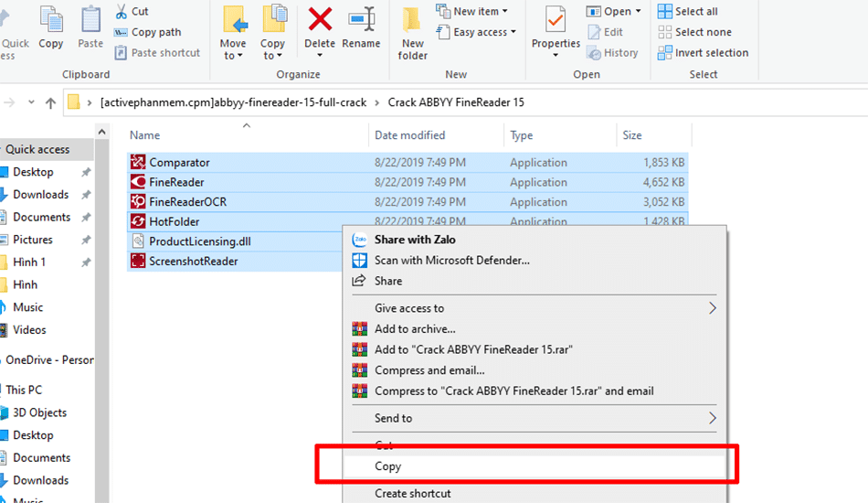
Task: Click Select none in the ribbon
Action: click(x=694, y=32)
